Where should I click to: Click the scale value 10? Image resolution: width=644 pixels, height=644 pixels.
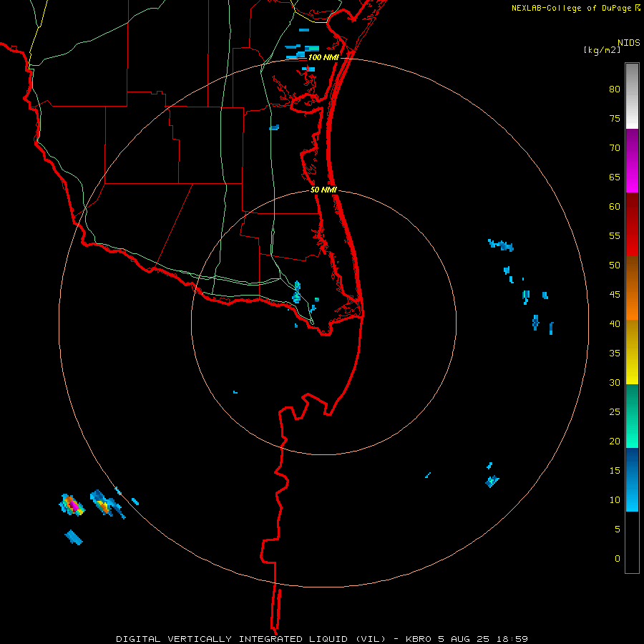[x=615, y=500]
